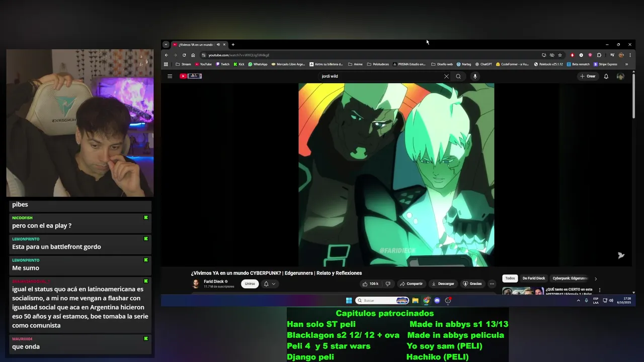This screenshot has width=644, height=362.
Task: Click the taskbar Buscar search box
Action: (x=382, y=301)
